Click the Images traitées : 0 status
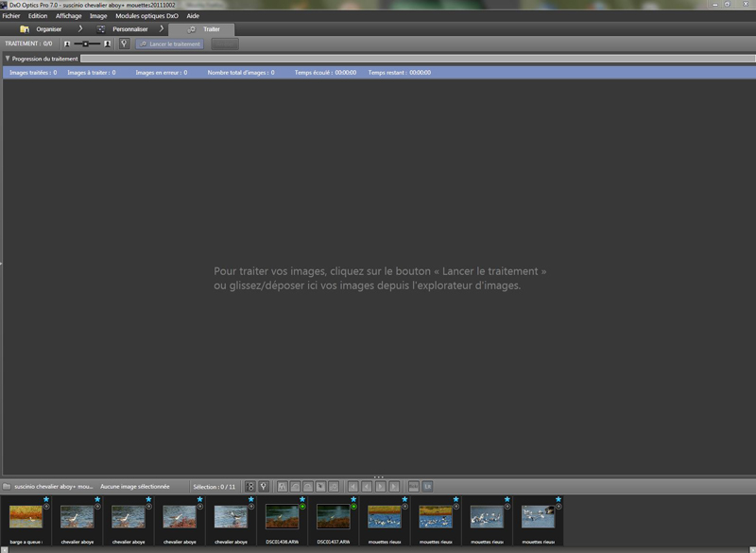This screenshot has width=756, height=553. (x=33, y=73)
